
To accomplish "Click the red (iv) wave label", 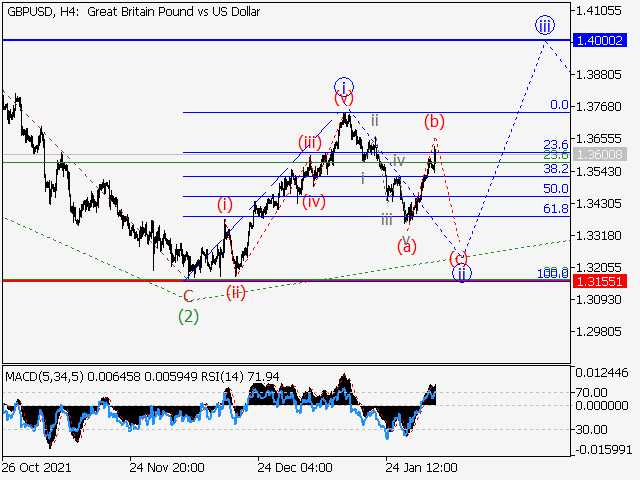I will pyautogui.click(x=313, y=201).
